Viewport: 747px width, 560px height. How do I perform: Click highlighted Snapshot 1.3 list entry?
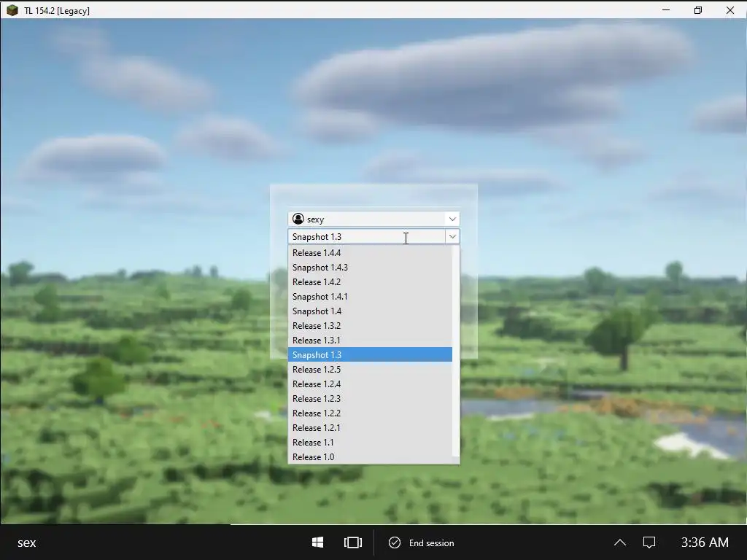click(x=370, y=355)
